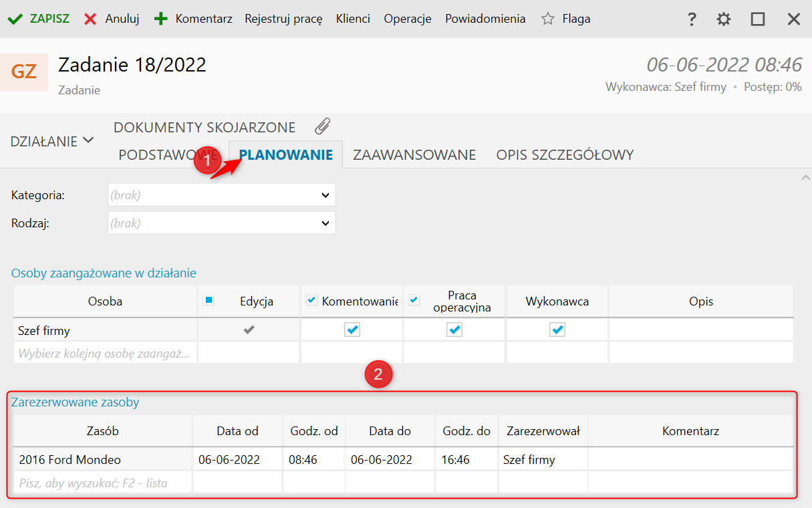Click the GZ task type badge
The image size is (812, 508).
click(24, 72)
